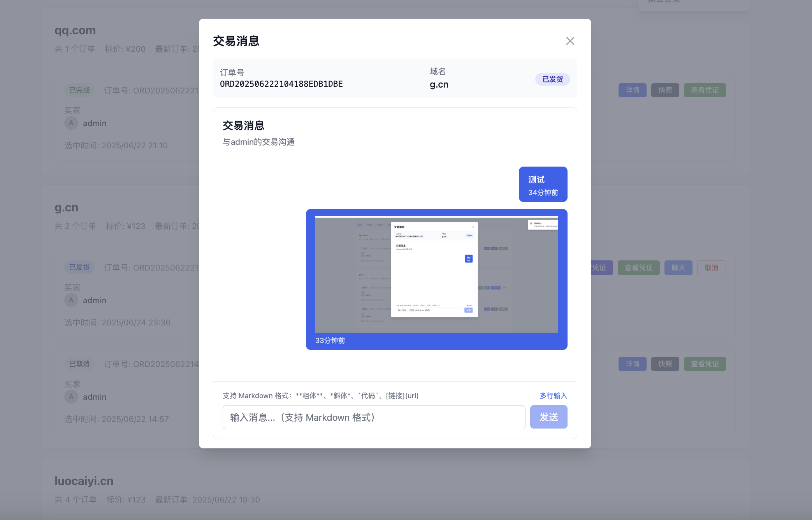812x520 pixels.
Task: Focus the message input field
Action: (x=374, y=417)
